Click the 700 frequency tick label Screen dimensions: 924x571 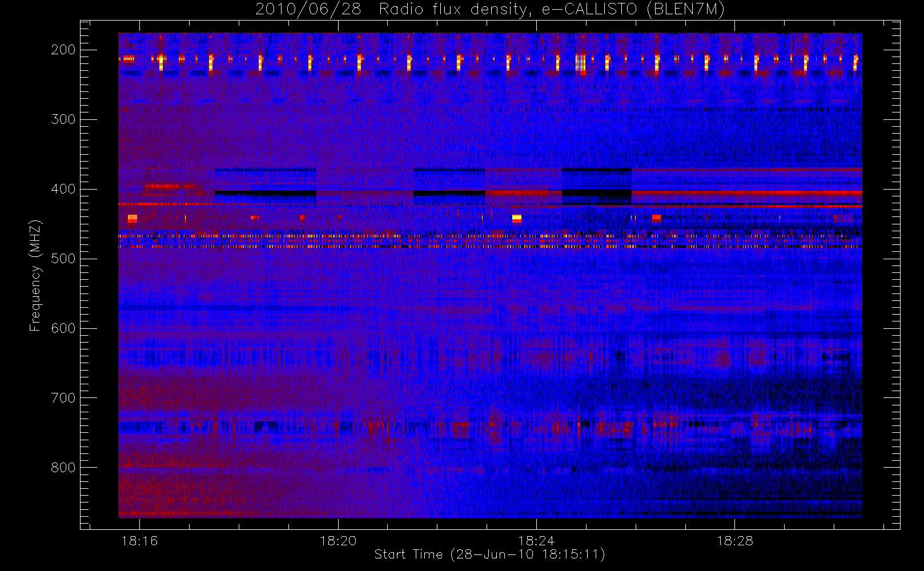[x=63, y=398]
